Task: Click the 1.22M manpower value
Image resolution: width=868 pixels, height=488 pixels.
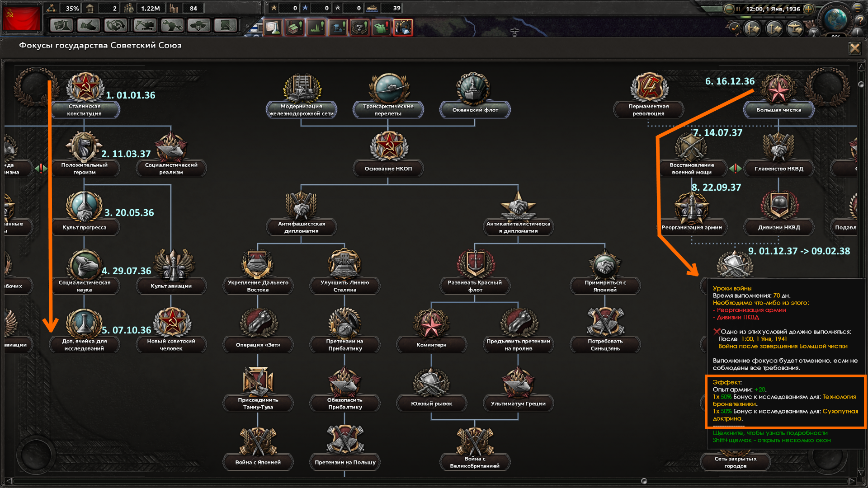Action: 151,8
